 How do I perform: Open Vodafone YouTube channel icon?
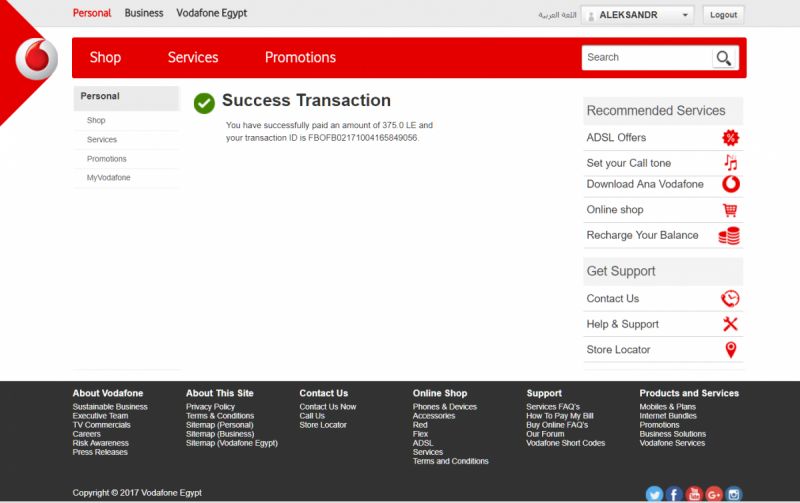(x=694, y=494)
